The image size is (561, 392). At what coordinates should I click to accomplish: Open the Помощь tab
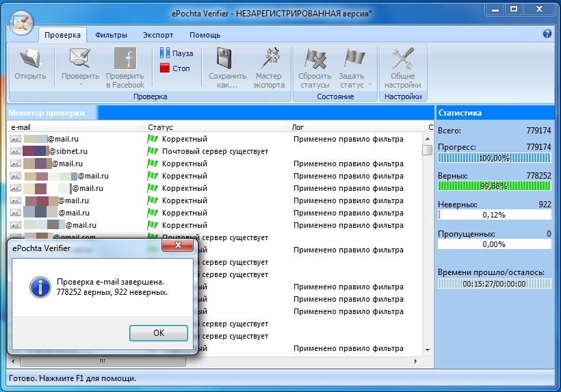tap(205, 35)
